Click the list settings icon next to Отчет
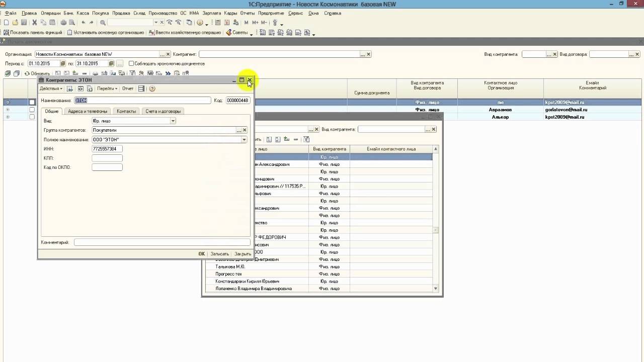 [141, 88]
